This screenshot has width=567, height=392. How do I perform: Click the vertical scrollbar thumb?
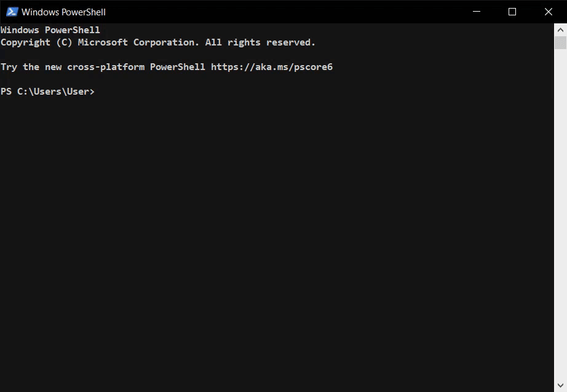(x=560, y=42)
